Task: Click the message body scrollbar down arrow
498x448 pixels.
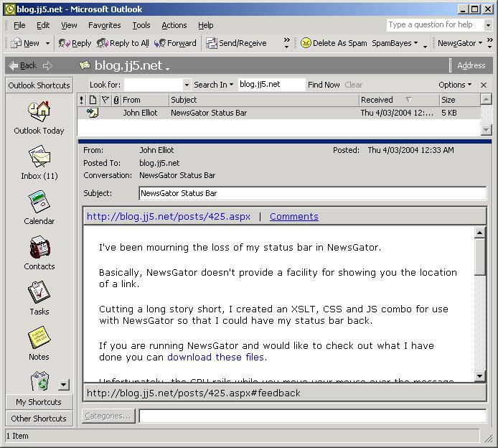Action: tap(479, 376)
